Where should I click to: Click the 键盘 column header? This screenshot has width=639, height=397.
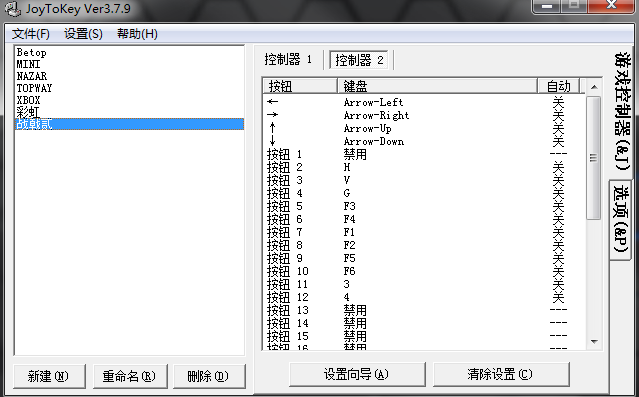[x=437, y=86]
